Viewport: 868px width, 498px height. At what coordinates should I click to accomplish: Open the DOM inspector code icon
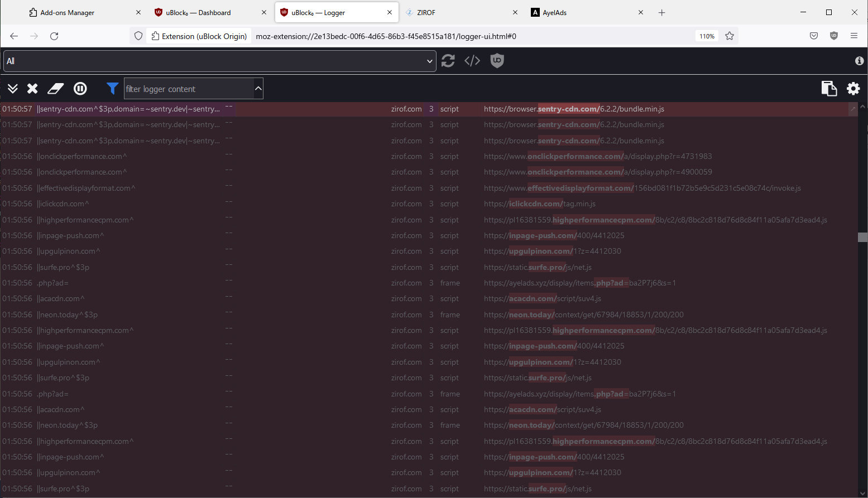(472, 61)
